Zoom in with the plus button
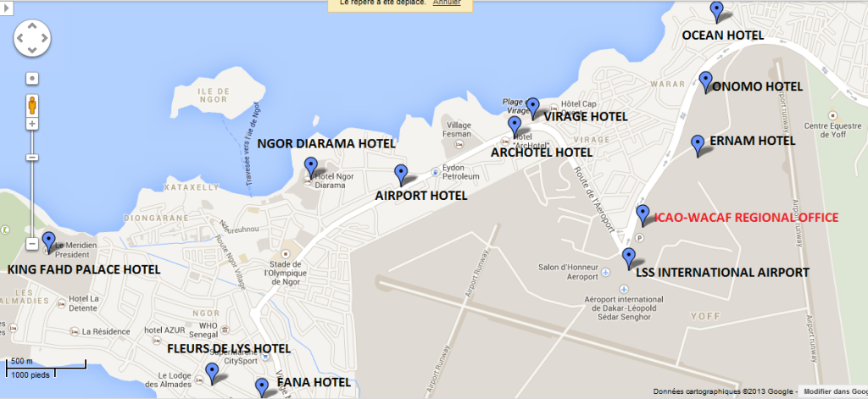Screen dimensions: 868x399 (x=32, y=124)
